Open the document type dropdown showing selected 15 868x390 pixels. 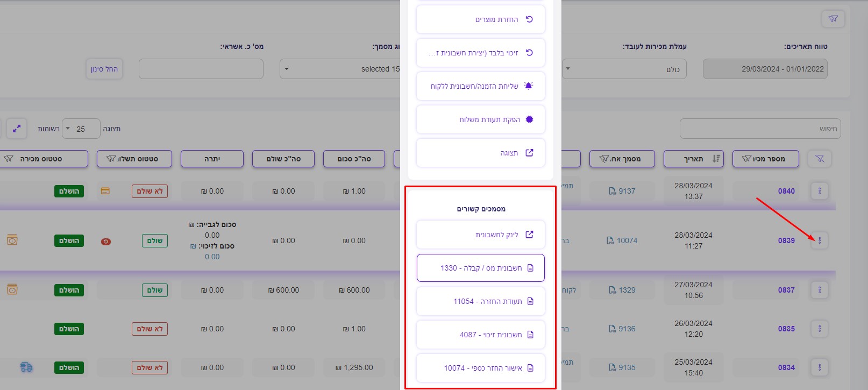point(340,69)
